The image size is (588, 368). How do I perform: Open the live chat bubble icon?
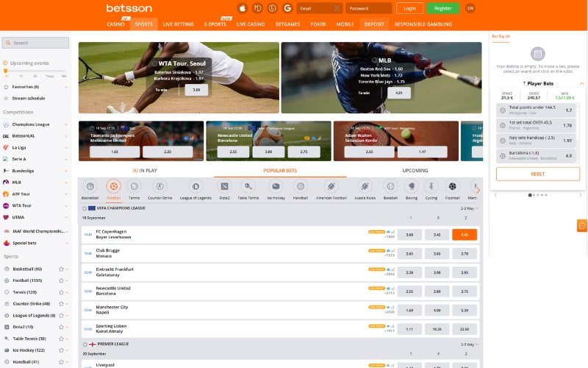point(582,226)
